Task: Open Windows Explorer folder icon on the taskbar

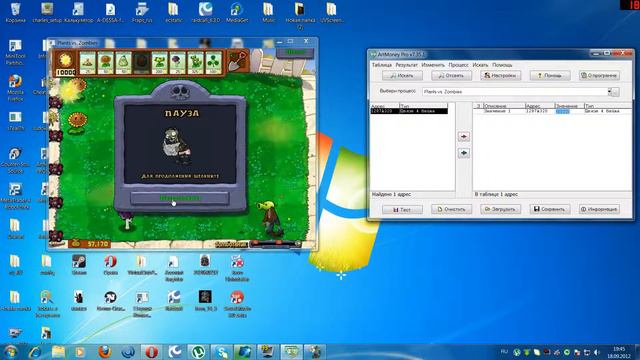Action: tap(58, 352)
